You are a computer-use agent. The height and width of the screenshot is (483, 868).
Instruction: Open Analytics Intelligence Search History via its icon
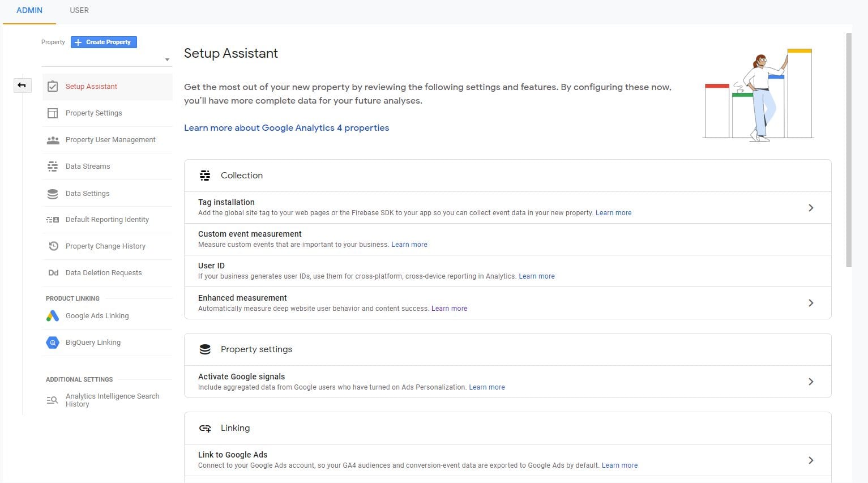tap(53, 400)
